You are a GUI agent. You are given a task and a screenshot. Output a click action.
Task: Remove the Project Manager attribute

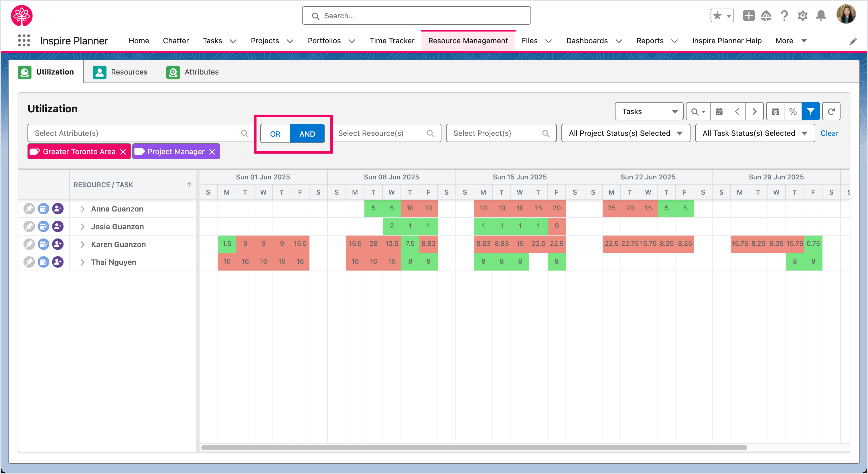pyautogui.click(x=212, y=152)
